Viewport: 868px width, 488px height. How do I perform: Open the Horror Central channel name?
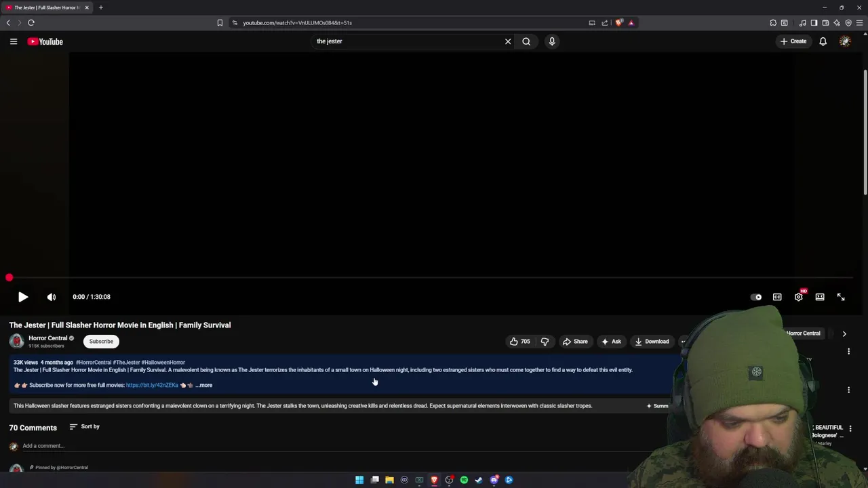48,338
